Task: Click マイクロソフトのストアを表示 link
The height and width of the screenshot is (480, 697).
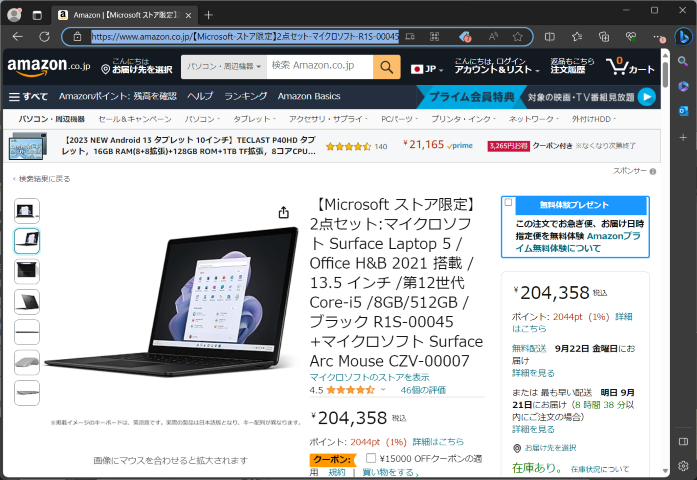Action: [x=369, y=377]
